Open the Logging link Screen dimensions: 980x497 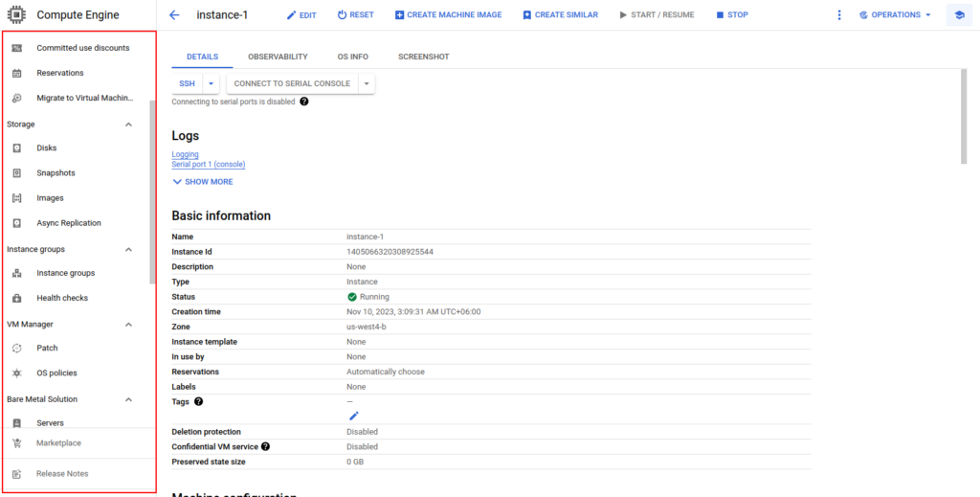(x=185, y=154)
